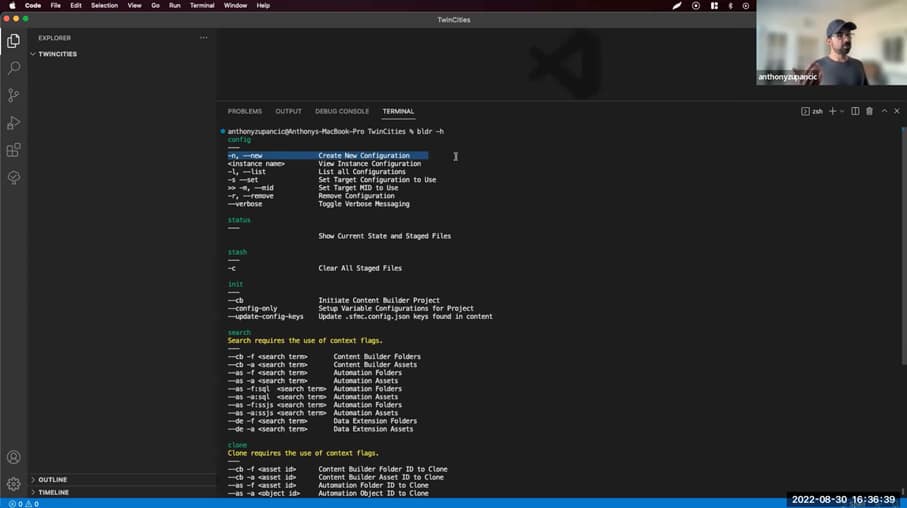This screenshot has height=508, width=907.
Task: Expand the OUTLINE section
Action: click(x=52, y=479)
